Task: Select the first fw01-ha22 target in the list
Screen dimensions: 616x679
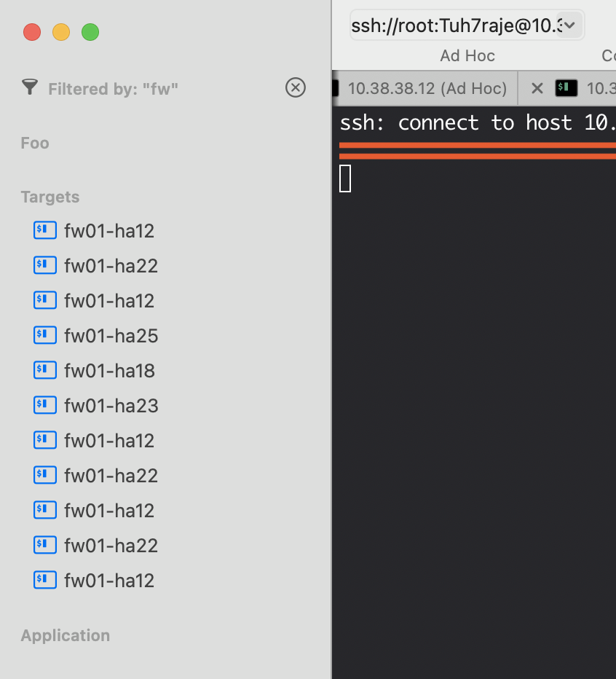Action: tap(111, 266)
